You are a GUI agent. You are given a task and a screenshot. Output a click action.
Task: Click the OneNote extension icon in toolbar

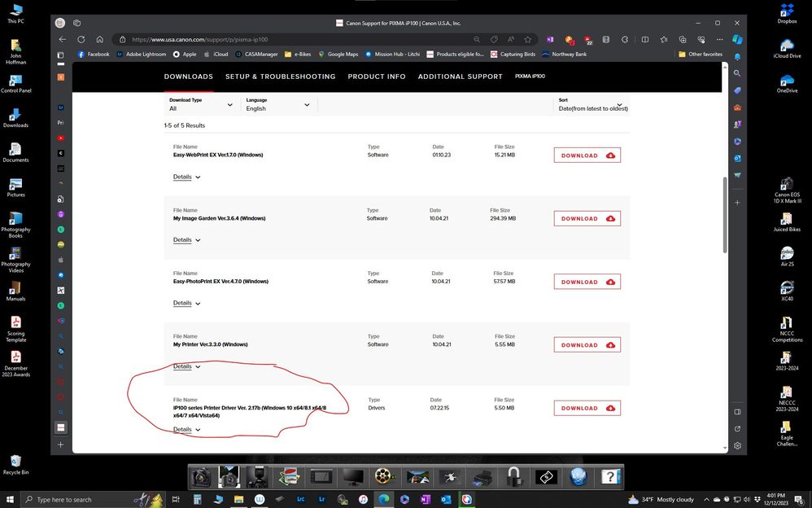click(x=551, y=39)
